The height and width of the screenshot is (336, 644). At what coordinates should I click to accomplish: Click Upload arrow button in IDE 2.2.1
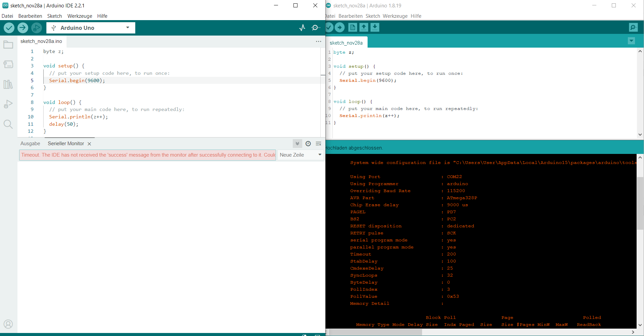pyautogui.click(x=23, y=28)
